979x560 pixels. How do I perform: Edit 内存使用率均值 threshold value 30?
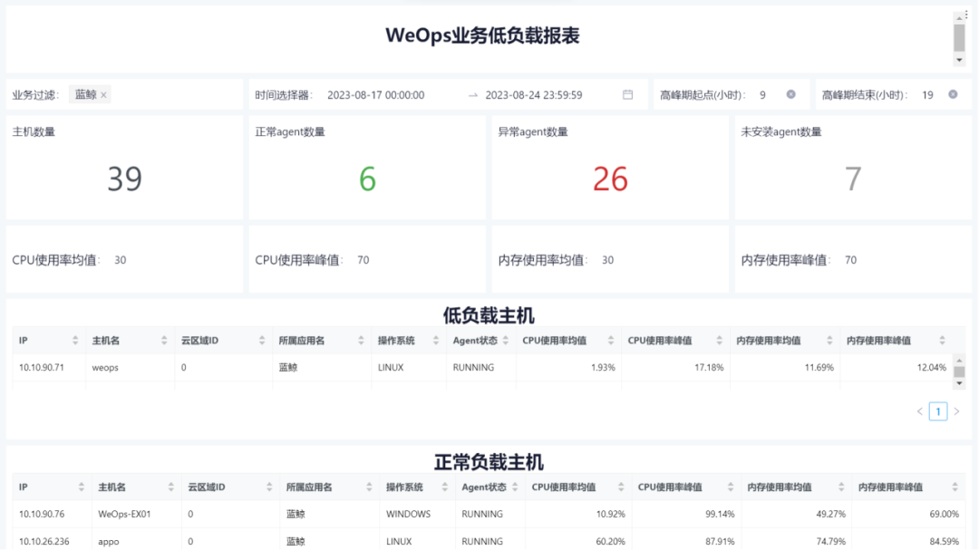pyautogui.click(x=607, y=260)
